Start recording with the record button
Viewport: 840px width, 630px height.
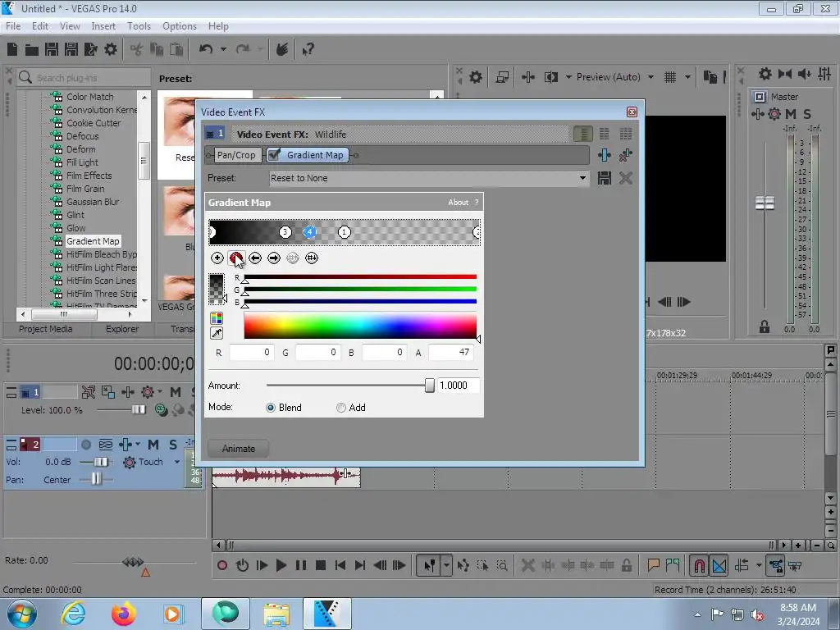pyautogui.click(x=222, y=565)
